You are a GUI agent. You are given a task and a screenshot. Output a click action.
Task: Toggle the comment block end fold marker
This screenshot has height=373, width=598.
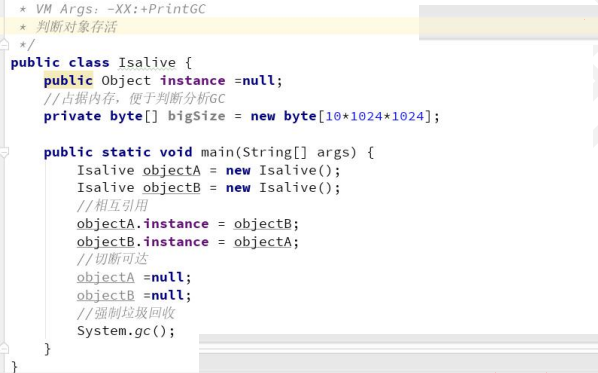coord(4,44)
